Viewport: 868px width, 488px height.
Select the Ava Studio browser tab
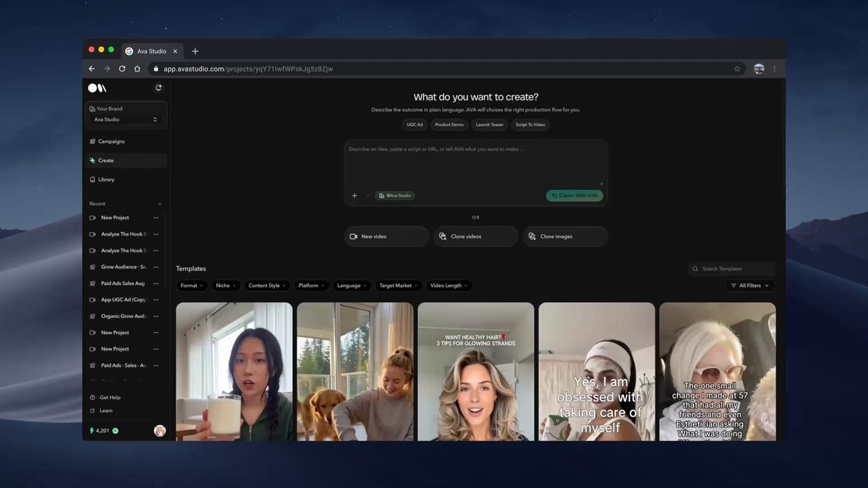150,51
